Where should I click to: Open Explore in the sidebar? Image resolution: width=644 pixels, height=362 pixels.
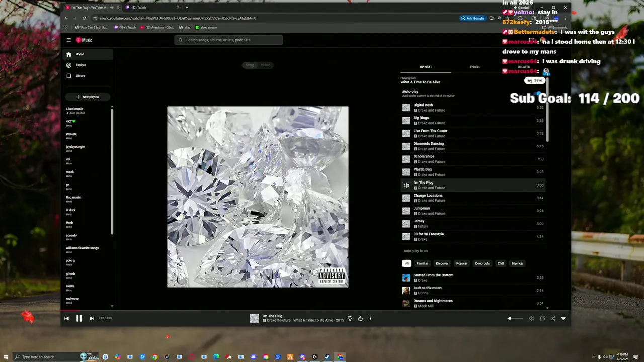[88, 65]
